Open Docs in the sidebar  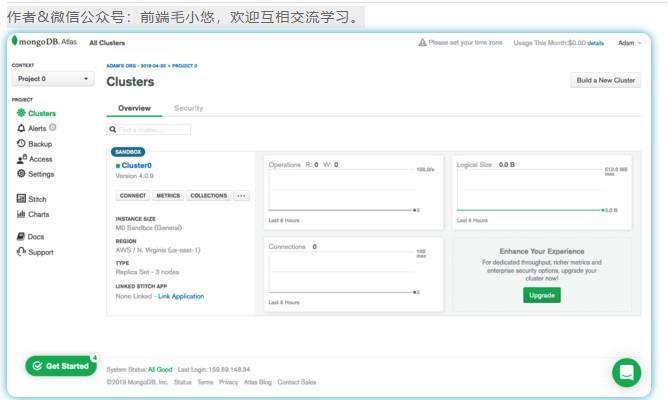point(30,236)
